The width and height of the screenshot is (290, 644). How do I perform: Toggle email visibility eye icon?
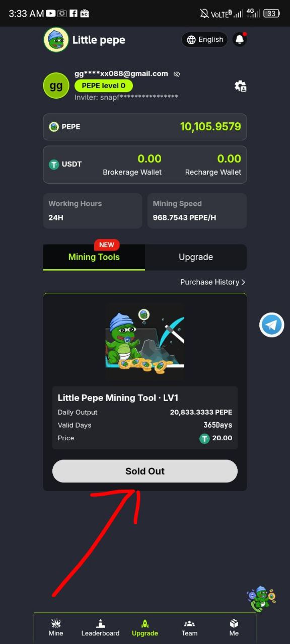pos(177,74)
